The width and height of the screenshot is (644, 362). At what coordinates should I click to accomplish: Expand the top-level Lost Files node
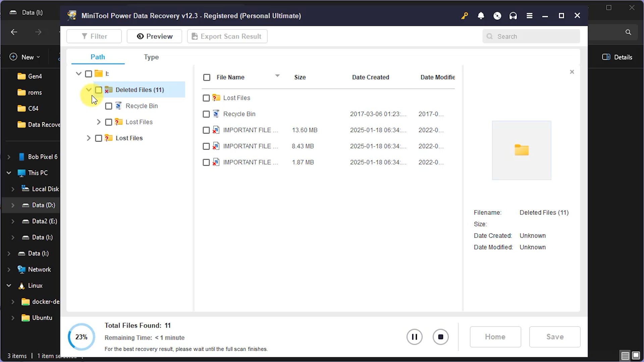(x=89, y=138)
